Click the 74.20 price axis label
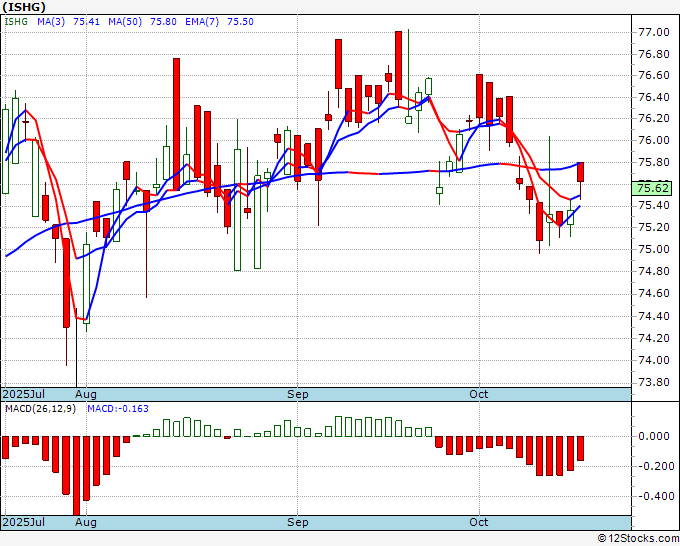The image size is (680, 546). pyautogui.click(x=654, y=338)
